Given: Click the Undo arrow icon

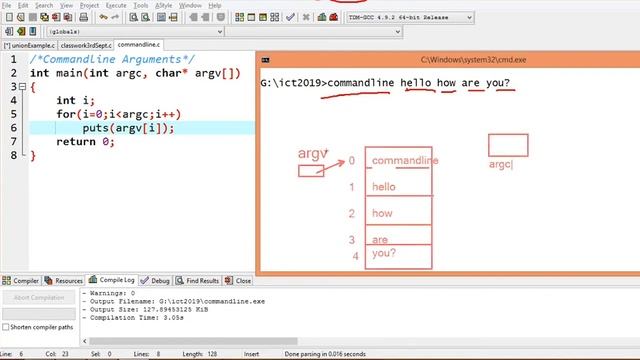Looking at the screenshot, I should (103, 17).
